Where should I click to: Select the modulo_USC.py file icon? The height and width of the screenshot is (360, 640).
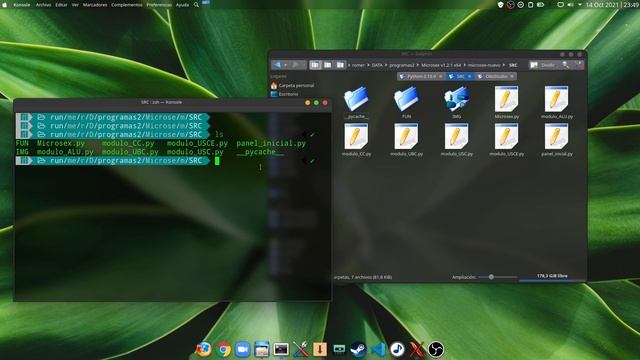[x=456, y=136]
